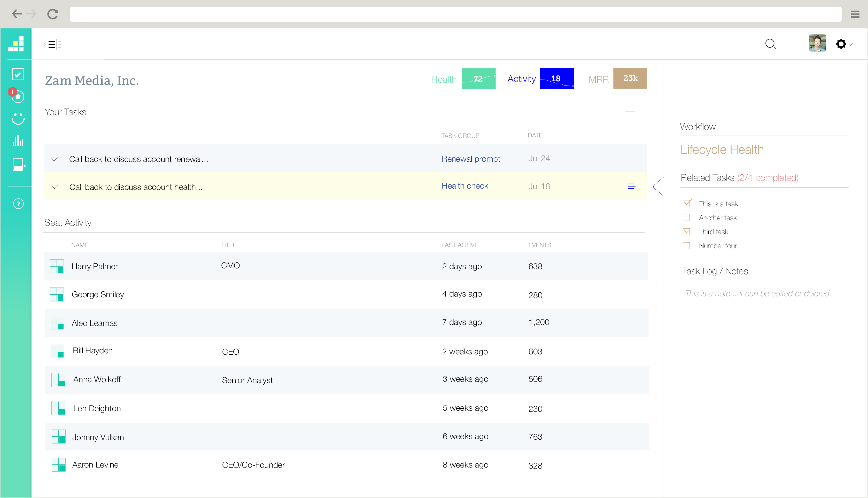Screen dimensions: 868x498
Task: Open the help question mark icon
Action: click(18, 204)
